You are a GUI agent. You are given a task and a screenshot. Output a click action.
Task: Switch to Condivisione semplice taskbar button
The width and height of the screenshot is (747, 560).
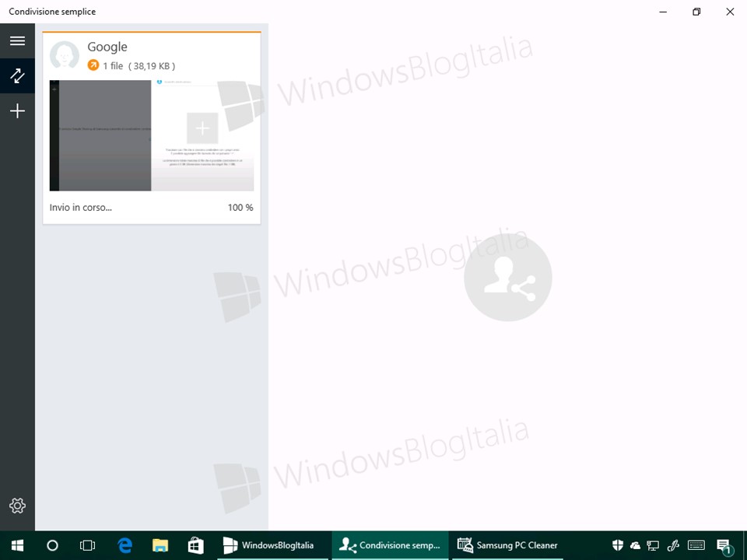(x=390, y=545)
